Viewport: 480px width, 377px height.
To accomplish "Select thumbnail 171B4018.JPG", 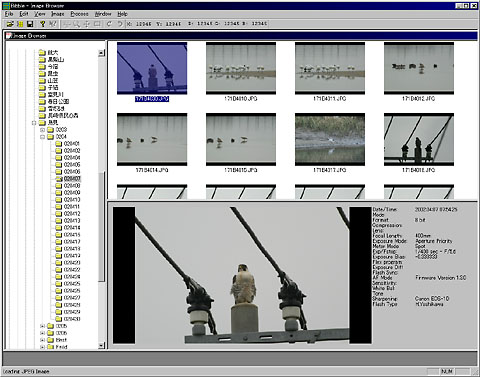I will click(x=419, y=139).
